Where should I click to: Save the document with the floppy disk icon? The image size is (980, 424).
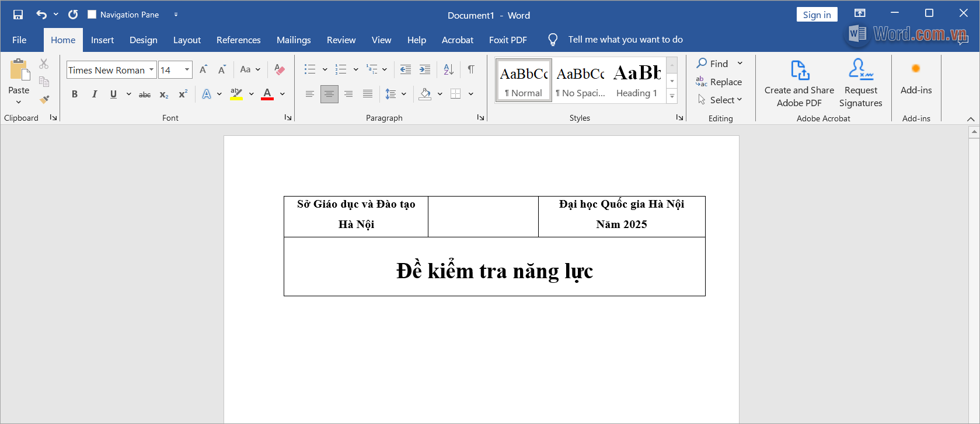pos(18,15)
